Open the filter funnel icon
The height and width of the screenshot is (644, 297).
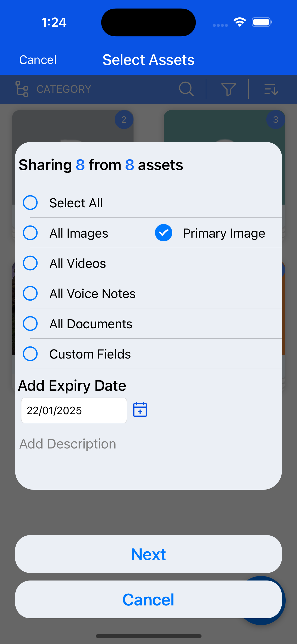[228, 89]
